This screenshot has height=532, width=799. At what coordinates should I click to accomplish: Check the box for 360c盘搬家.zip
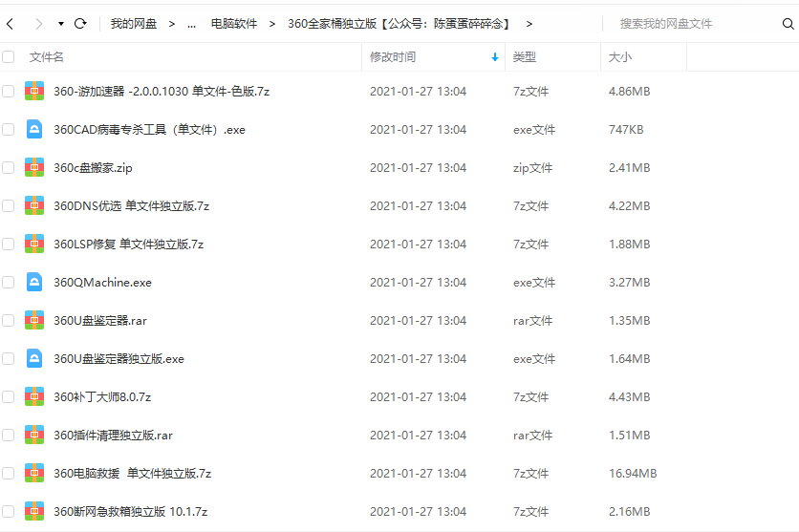9,167
